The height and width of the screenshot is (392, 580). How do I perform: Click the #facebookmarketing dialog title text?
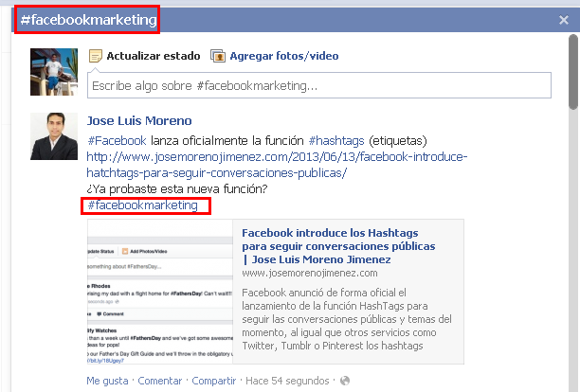[x=88, y=20]
